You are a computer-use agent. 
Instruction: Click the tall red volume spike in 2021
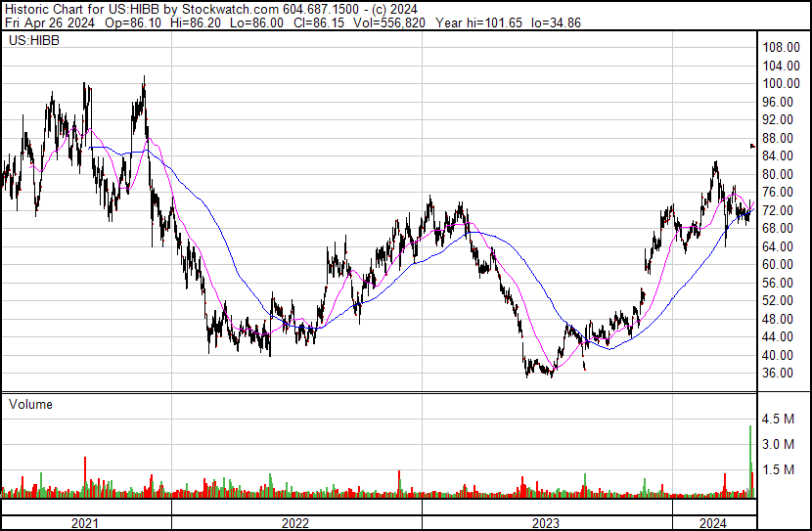tap(85, 476)
